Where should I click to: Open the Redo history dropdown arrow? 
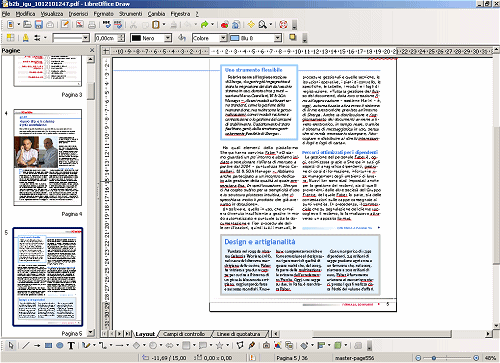[212, 24]
